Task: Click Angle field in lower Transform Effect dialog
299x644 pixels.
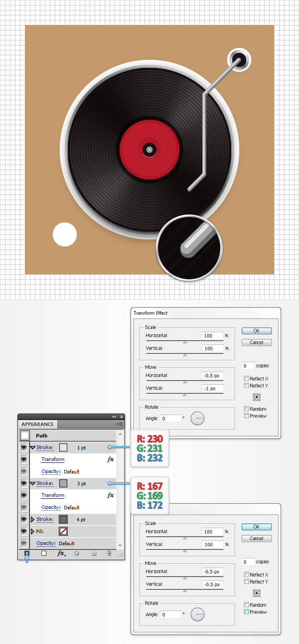Action: coord(171,615)
